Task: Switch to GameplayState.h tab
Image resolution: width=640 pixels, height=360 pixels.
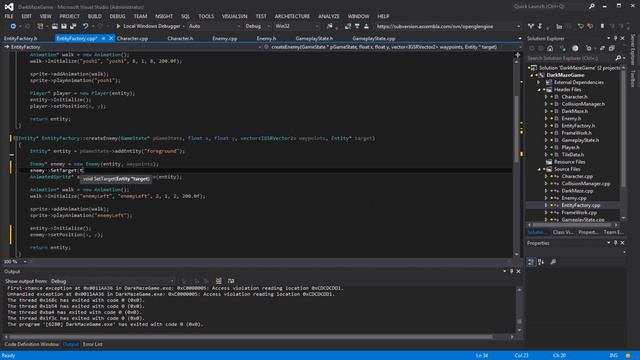Action: click(x=314, y=38)
